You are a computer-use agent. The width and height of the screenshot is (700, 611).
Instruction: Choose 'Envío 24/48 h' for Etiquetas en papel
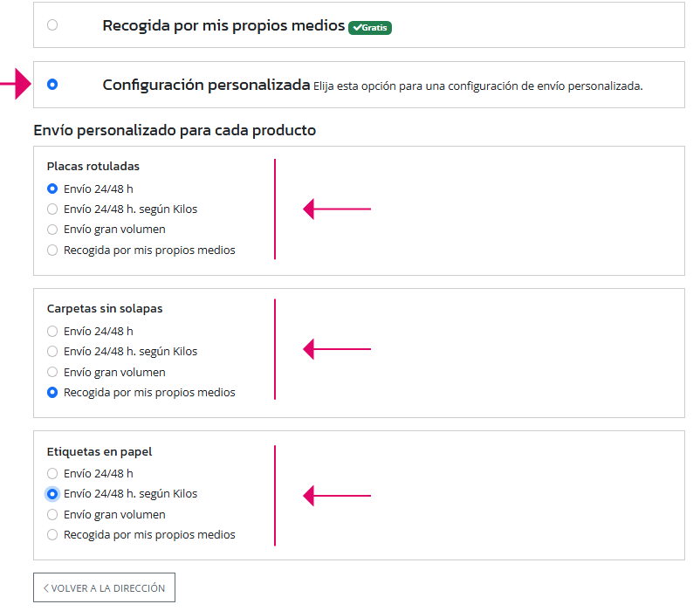click(x=52, y=473)
